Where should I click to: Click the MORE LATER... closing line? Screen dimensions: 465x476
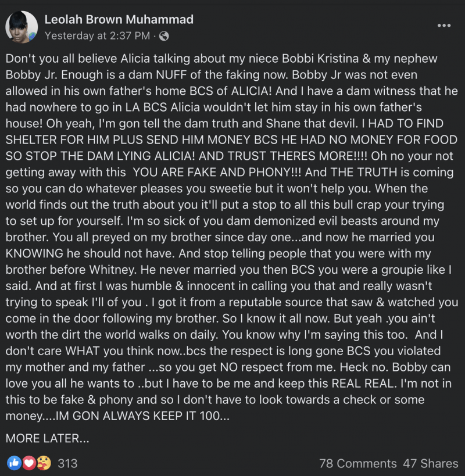pyautogui.click(x=47, y=438)
